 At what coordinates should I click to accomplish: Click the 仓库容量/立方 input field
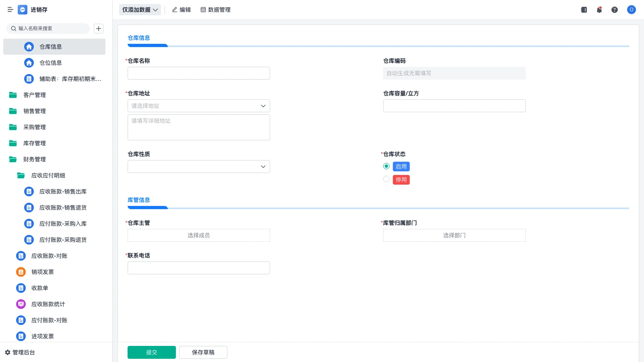coord(454,106)
